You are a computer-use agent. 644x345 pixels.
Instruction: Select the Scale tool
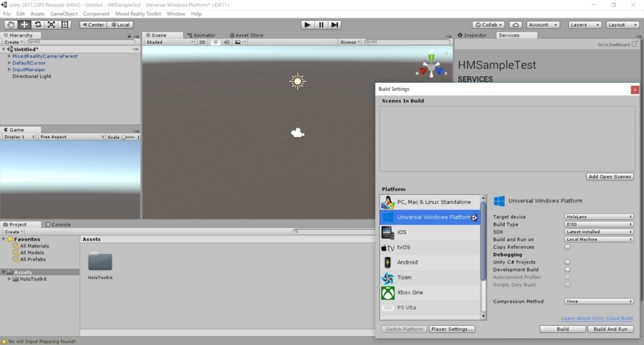click(52, 25)
